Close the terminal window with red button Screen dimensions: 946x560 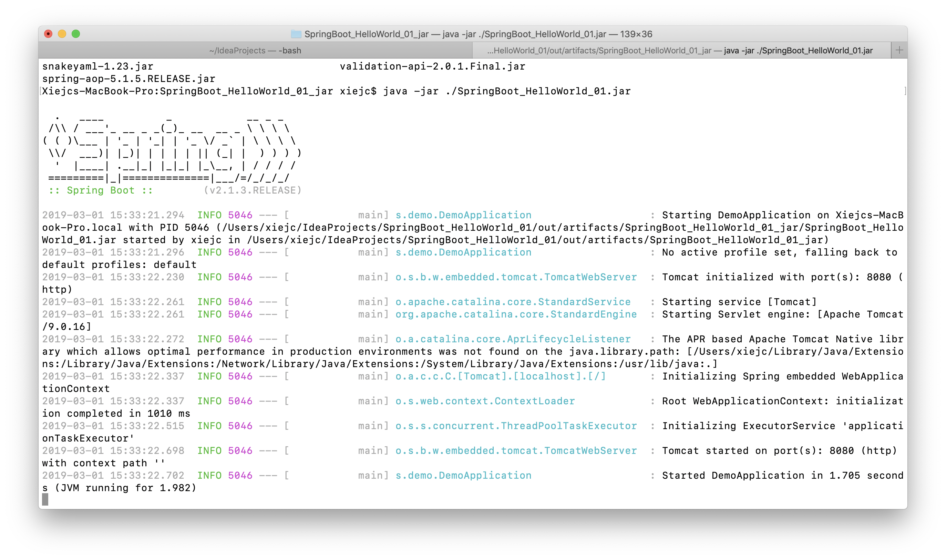48,34
